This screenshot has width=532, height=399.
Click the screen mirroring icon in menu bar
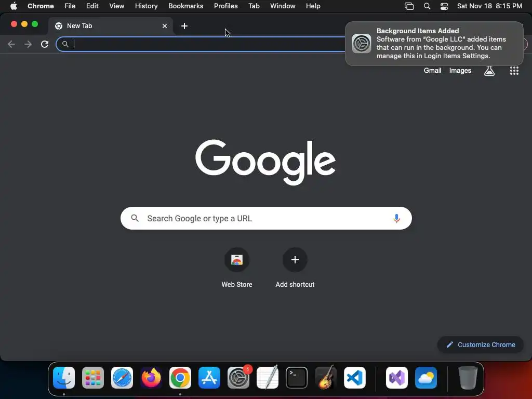409,6
